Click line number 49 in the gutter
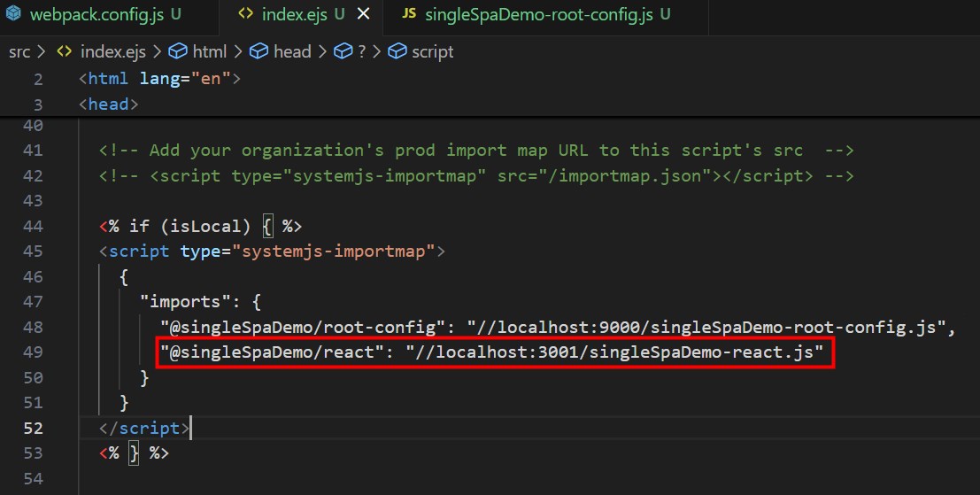Image resolution: width=980 pixels, height=495 pixels. 33,352
